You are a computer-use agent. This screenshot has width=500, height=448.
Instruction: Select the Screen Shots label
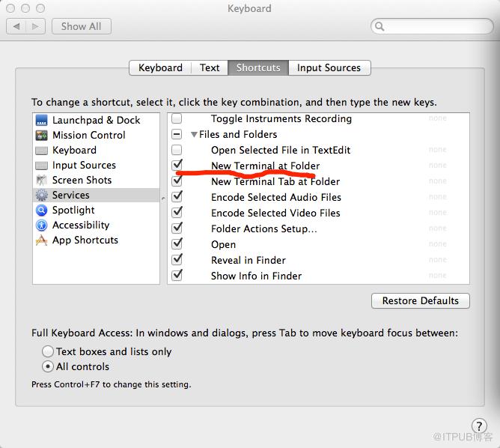pyautogui.click(x=82, y=181)
